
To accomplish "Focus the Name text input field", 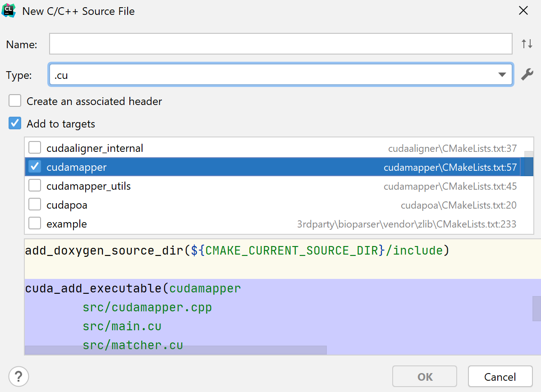I will [x=280, y=44].
